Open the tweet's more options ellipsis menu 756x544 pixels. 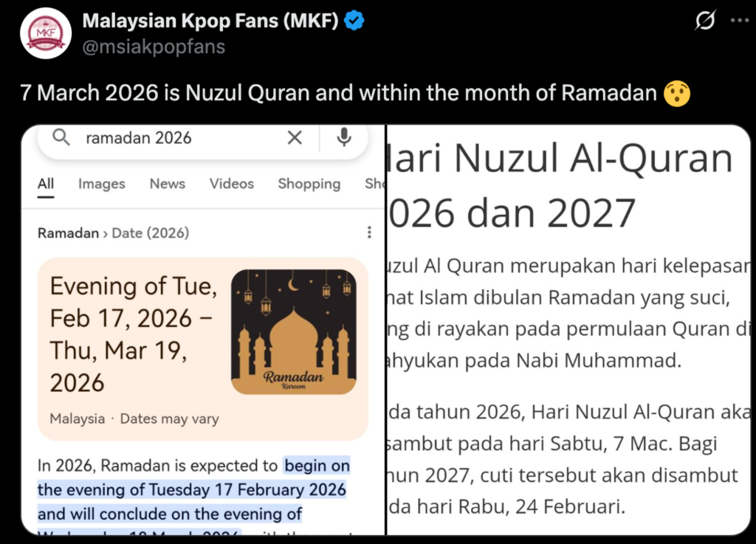(x=739, y=21)
